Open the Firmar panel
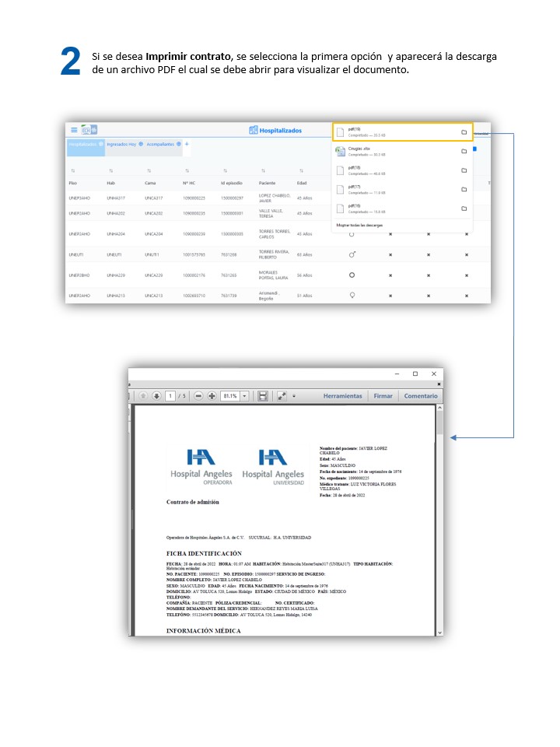Image resolution: width=560 pixels, height=747 pixels. [383, 396]
